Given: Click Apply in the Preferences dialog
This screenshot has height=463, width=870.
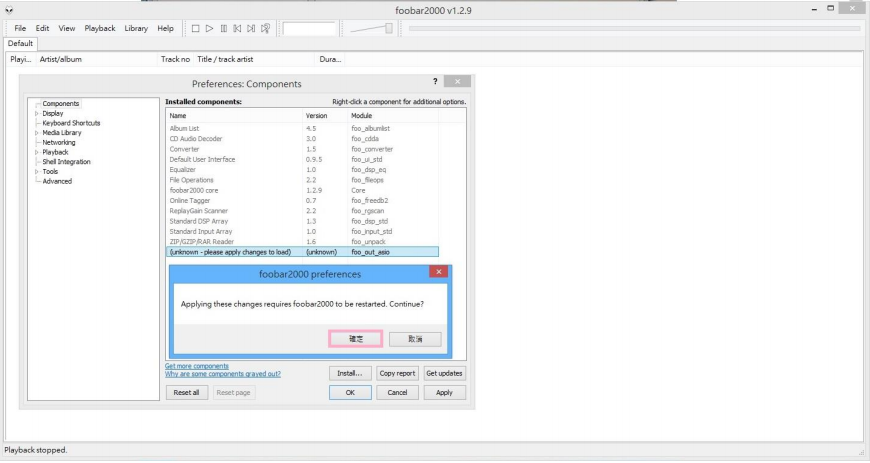Looking at the screenshot, I should (444, 392).
